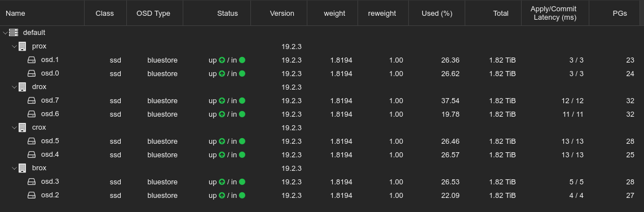Select the drox host label
The height and width of the screenshot is (212, 644).
tap(39, 87)
